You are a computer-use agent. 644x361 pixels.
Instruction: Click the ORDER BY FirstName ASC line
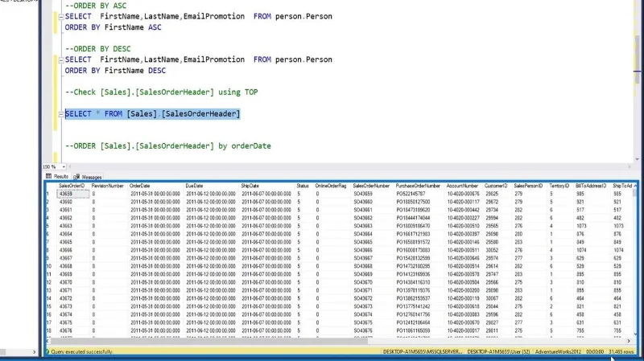click(x=113, y=27)
